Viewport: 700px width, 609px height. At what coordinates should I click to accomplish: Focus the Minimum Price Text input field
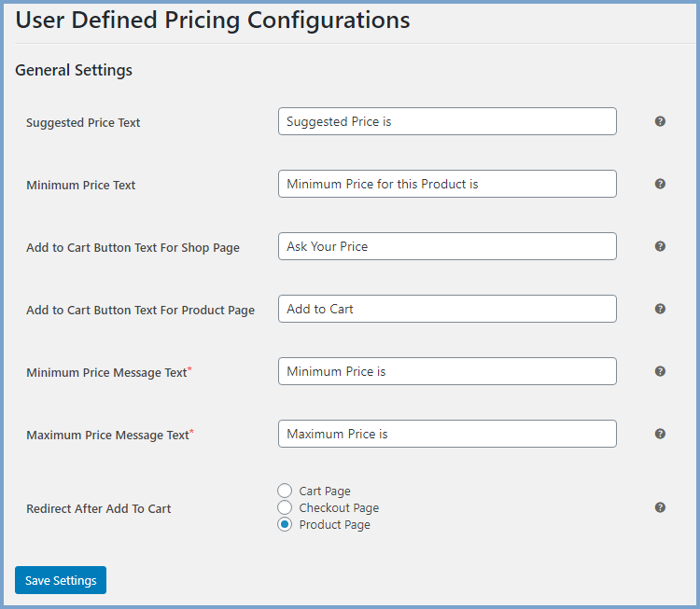coord(447,184)
